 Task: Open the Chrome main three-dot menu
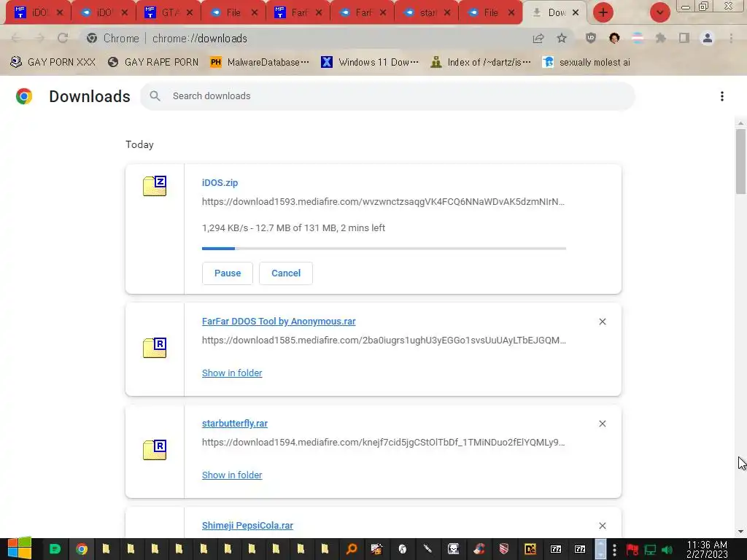coord(731,38)
